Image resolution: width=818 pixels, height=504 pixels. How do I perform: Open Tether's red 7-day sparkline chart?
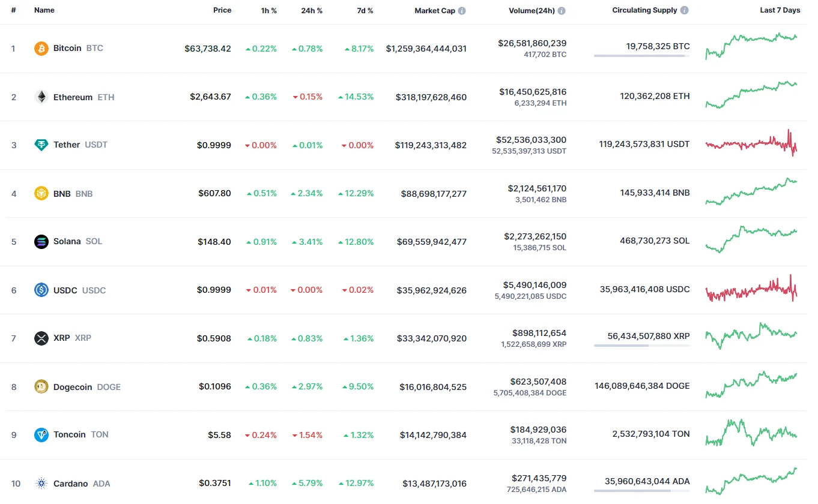[751, 144]
